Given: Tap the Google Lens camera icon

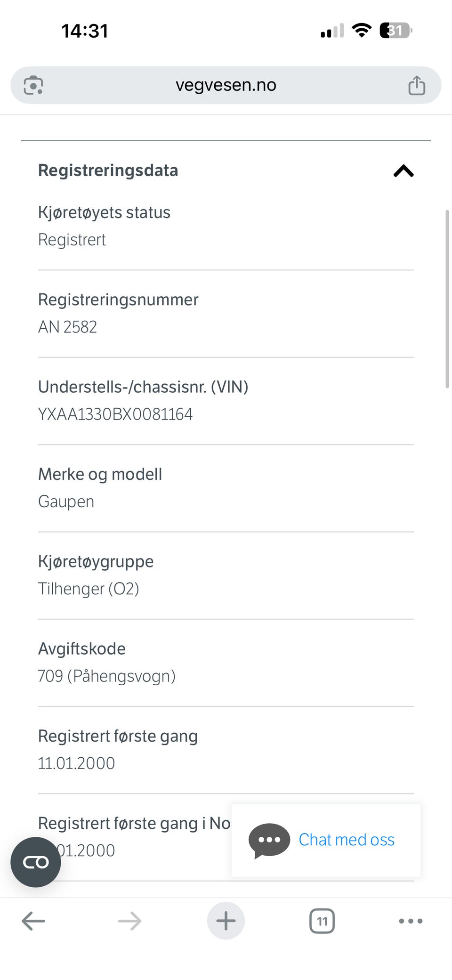Looking at the screenshot, I should (x=33, y=85).
